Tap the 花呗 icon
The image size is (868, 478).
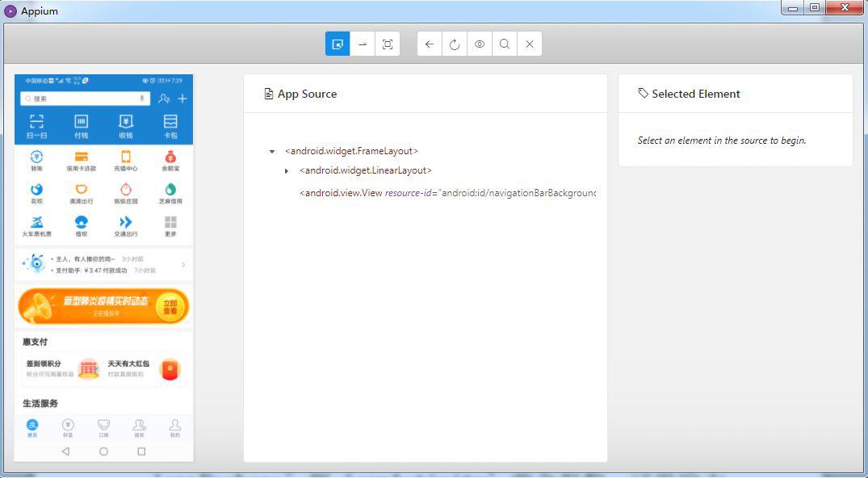[36, 190]
